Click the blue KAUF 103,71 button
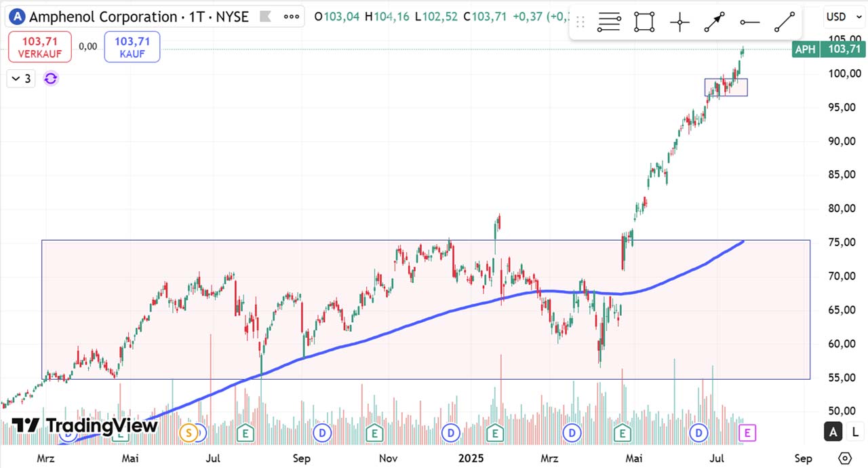 pyautogui.click(x=132, y=47)
